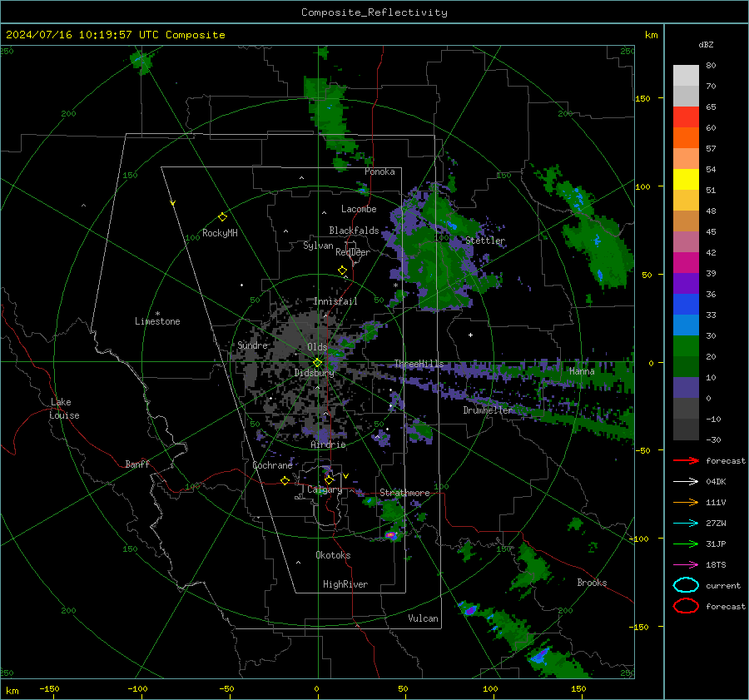Click the Calgary city label
Image resolution: width=749 pixels, height=700 pixels.
pyautogui.click(x=325, y=489)
